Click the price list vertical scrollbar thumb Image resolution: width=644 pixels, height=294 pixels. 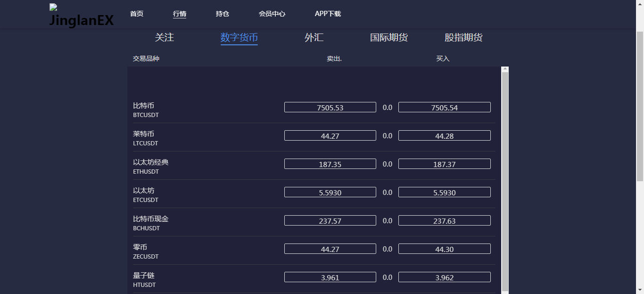(x=505, y=179)
